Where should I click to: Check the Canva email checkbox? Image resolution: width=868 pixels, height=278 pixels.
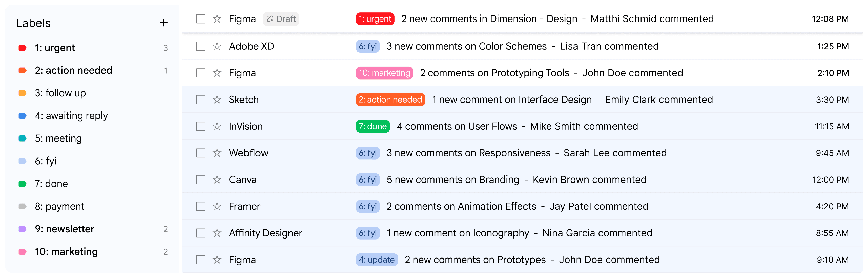click(x=200, y=180)
